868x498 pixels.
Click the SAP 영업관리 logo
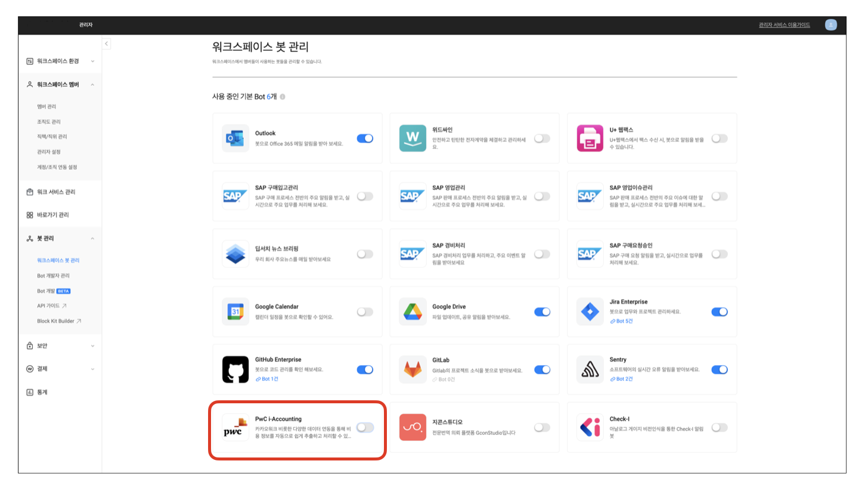pyautogui.click(x=413, y=196)
